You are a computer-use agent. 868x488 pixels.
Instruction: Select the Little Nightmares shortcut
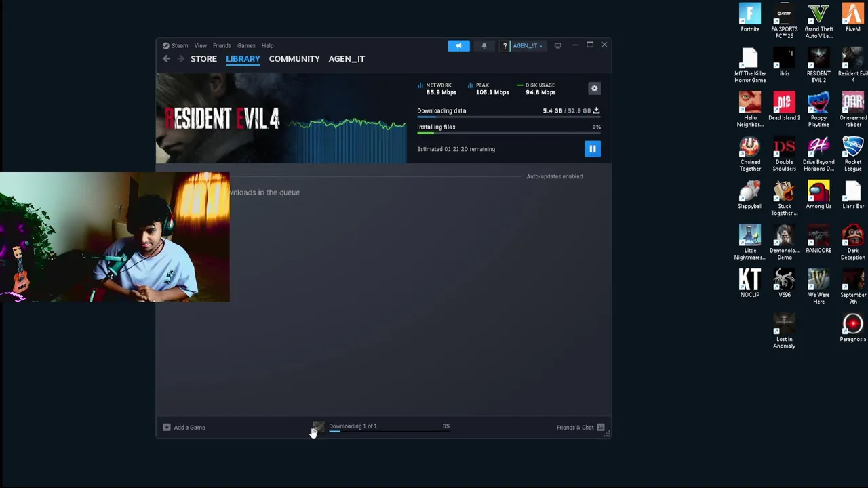click(750, 243)
